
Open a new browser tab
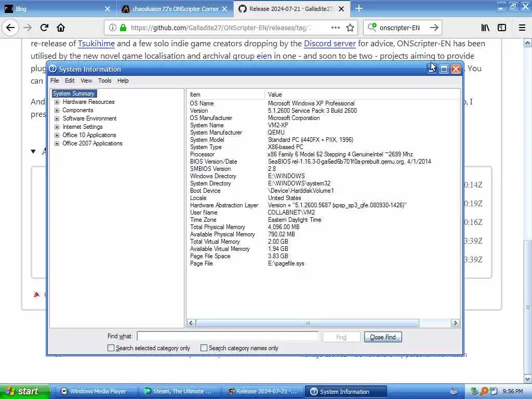[358, 8]
